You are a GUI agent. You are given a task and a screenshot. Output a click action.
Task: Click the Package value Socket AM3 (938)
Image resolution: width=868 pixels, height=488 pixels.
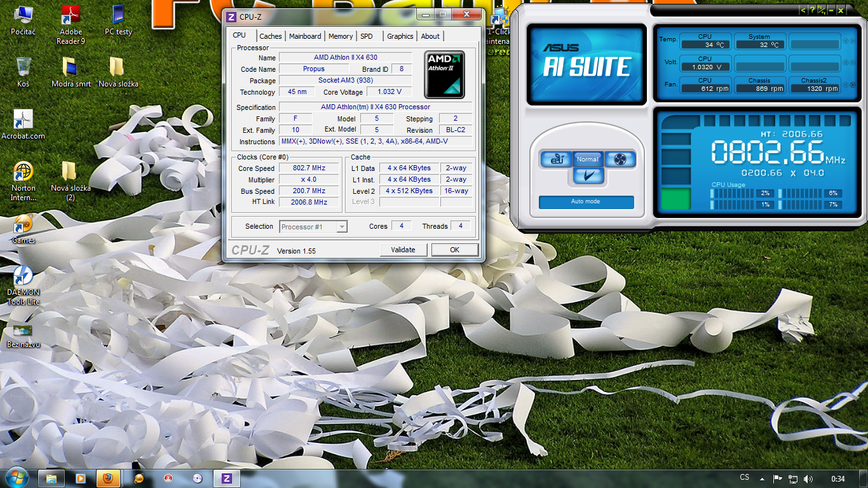pyautogui.click(x=346, y=81)
